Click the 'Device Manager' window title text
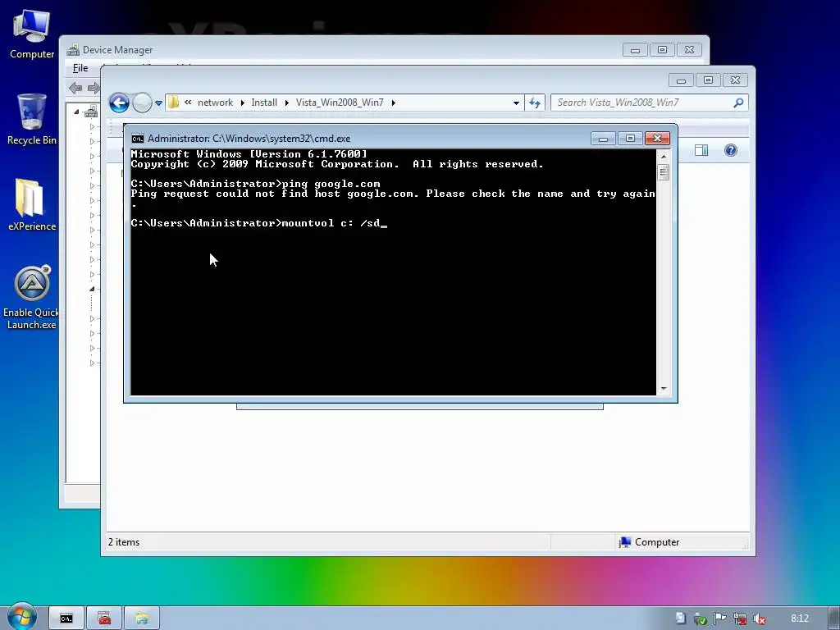The height and width of the screenshot is (630, 840). 118,50
